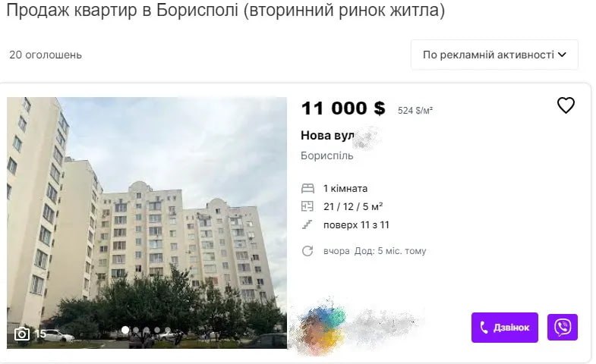Open the apartment building photo

147,223
